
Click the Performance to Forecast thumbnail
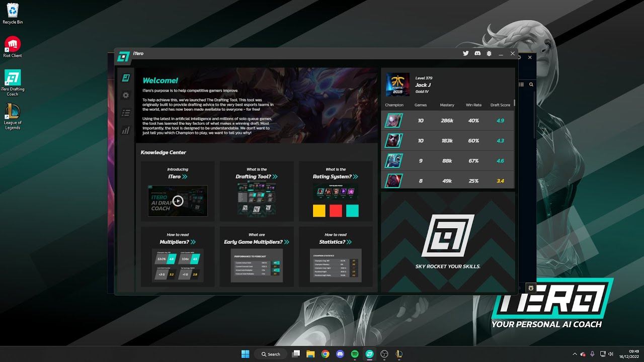point(257,265)
